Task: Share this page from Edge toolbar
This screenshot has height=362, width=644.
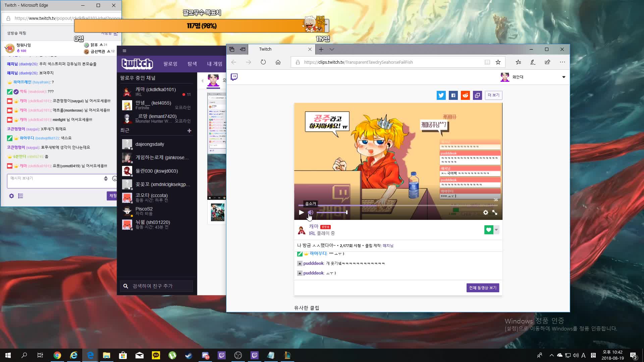Action: [547, 62]
